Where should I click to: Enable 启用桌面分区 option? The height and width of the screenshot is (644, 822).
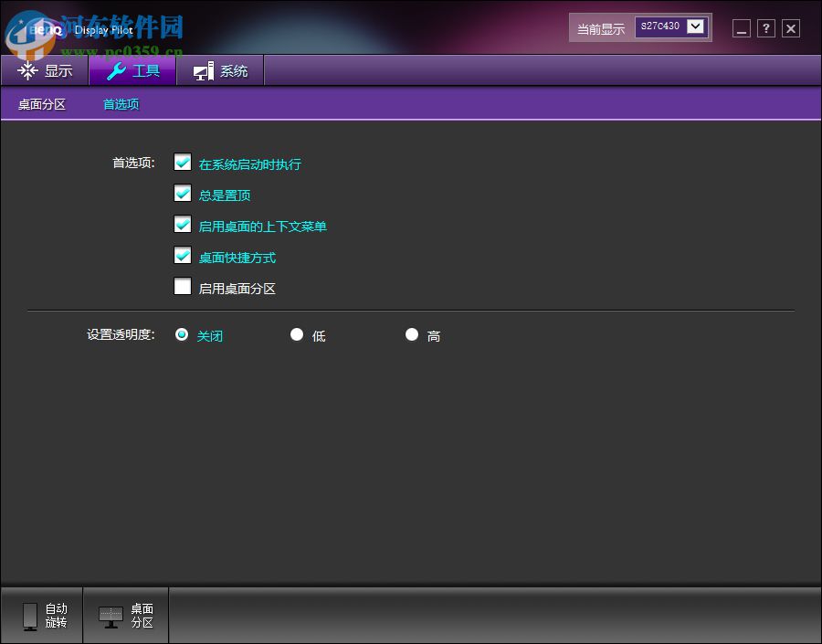click(183, 286)
